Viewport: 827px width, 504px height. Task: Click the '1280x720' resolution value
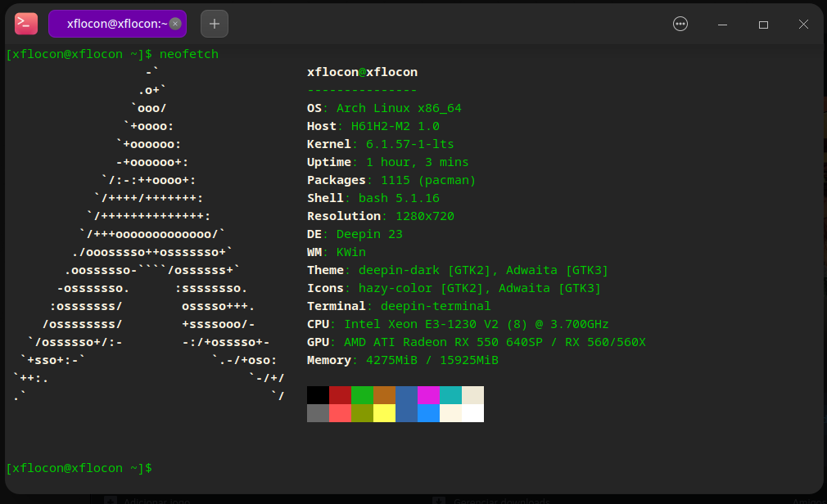pos(425,216)
